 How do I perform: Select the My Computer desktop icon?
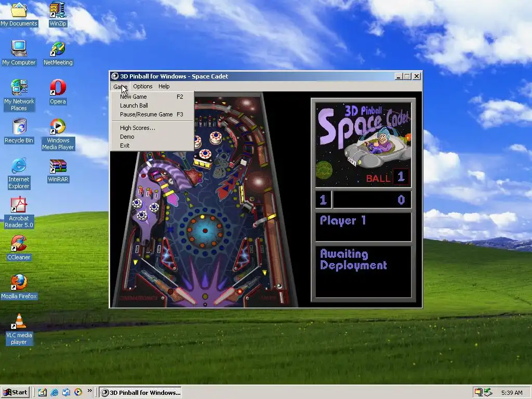pos(19,52)
